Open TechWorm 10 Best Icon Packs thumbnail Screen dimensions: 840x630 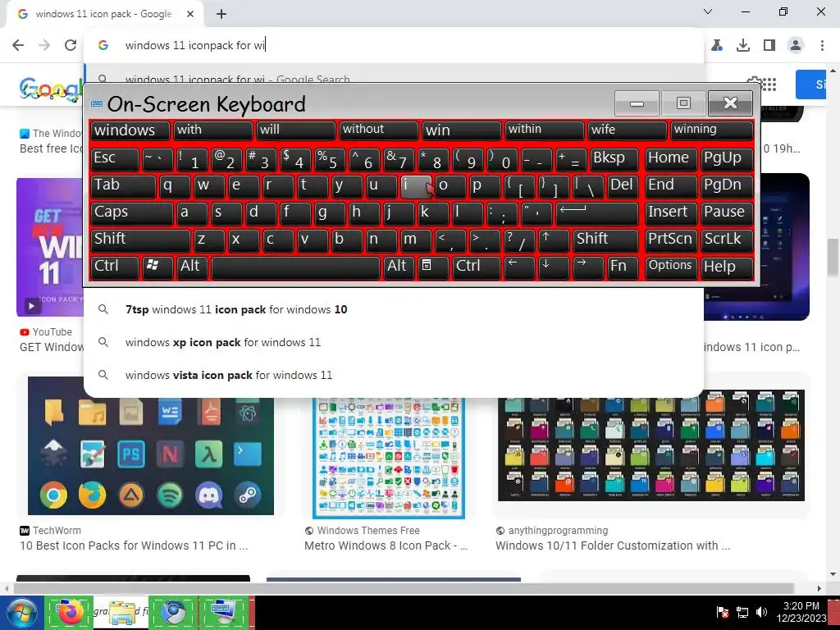point(151,445)
